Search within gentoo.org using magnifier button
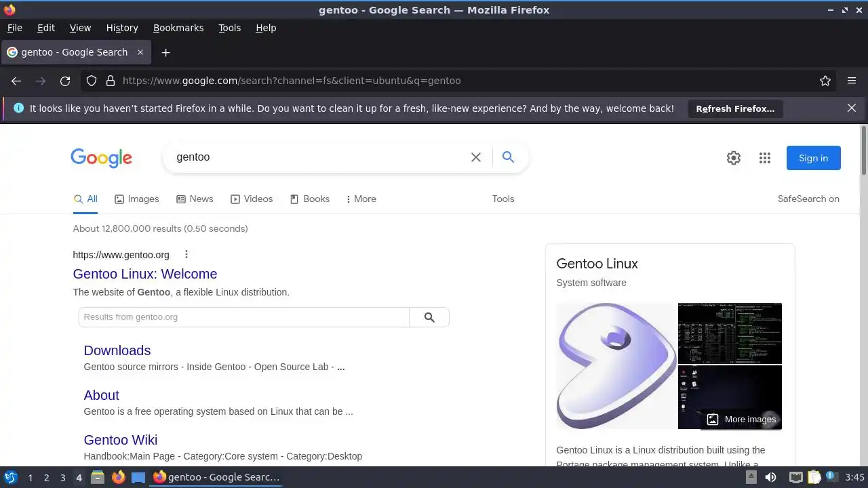The width and height of the screenshot is (868, 488). point(429,317)
